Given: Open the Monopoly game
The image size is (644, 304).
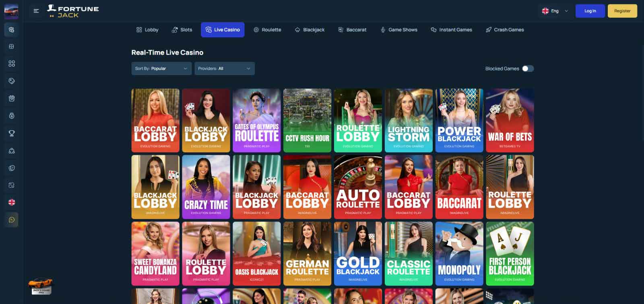Looking at the screenshot, I should [x=459, y=254].
